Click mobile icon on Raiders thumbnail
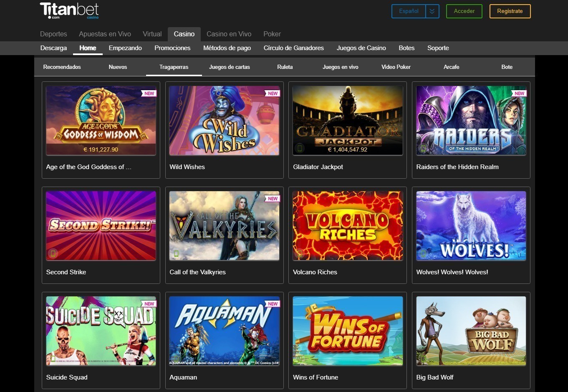568x392 pixels. [x=423, y=148]
